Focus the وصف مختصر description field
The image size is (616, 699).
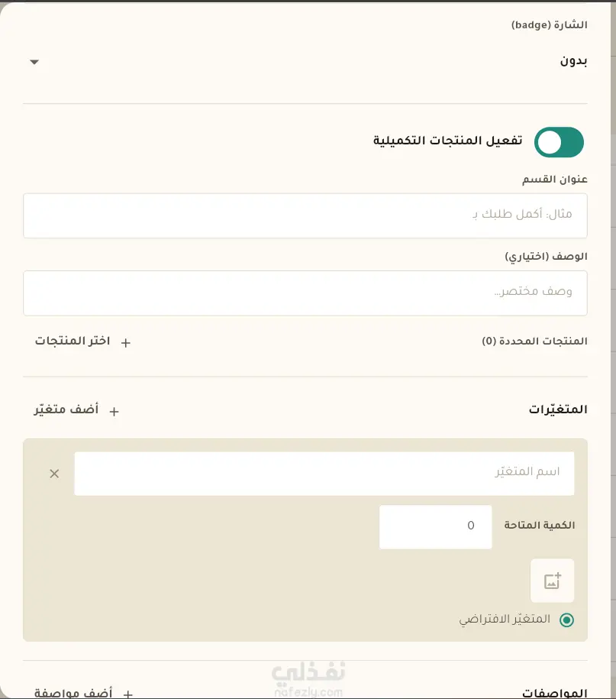[305, 293]
